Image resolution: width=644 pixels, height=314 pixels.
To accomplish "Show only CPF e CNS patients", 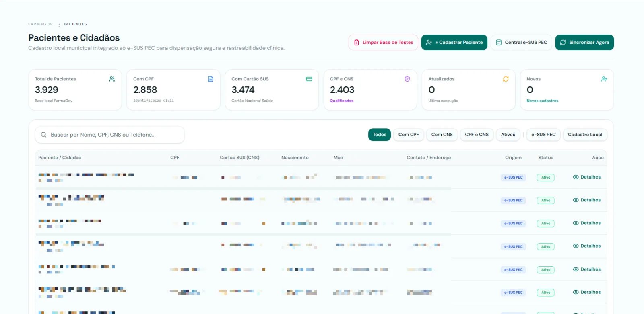I will (x=477, y=135).
